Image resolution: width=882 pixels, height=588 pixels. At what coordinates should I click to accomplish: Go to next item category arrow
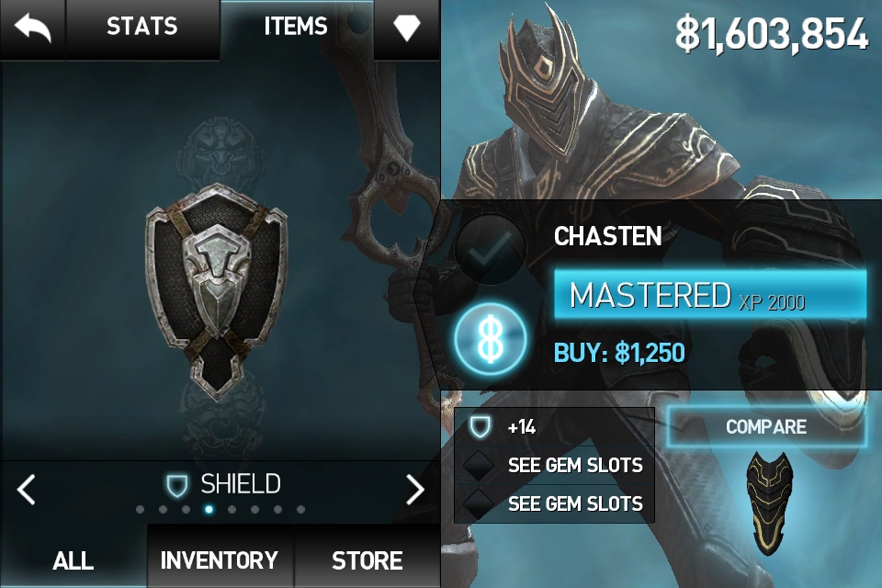point(415,489)
